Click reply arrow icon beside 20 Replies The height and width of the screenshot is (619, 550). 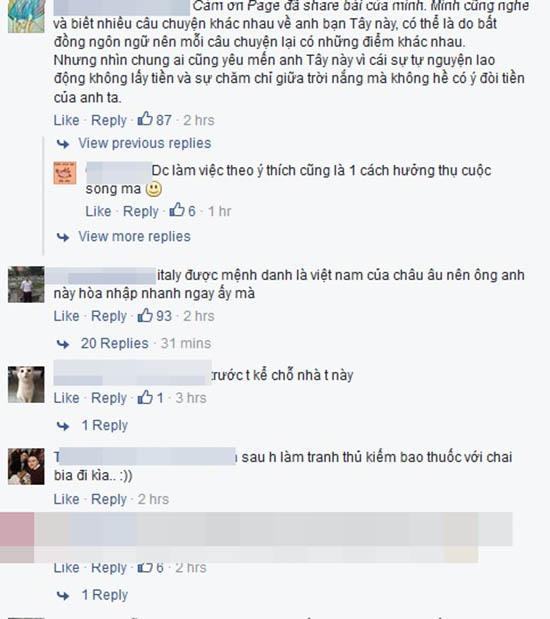tap(63, 344)
